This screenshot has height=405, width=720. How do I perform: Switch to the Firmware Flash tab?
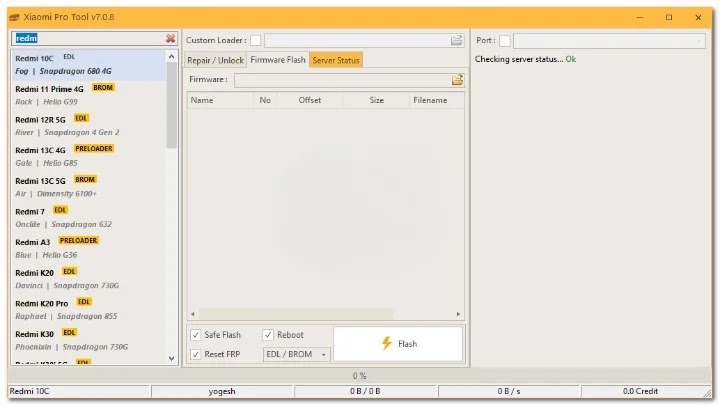point(278,60)
